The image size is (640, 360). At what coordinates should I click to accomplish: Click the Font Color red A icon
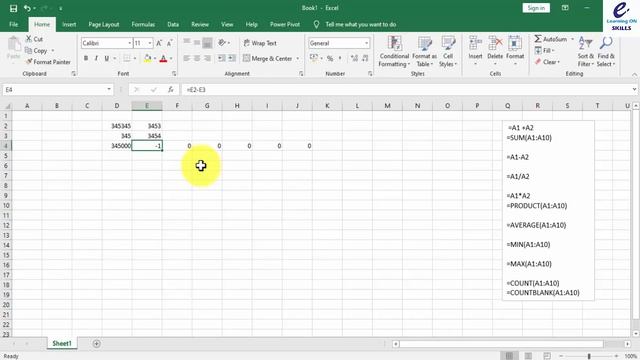[x=163, y=58]
